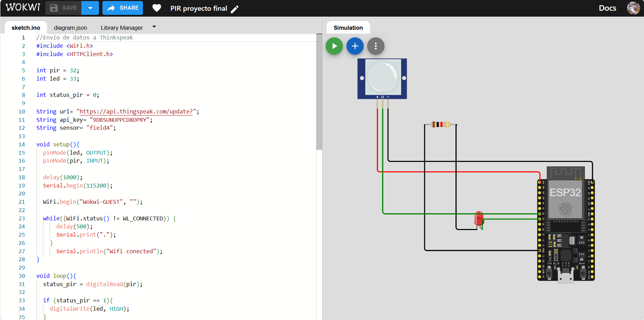
Task: Select the Simulation tab
Action: 348,28
